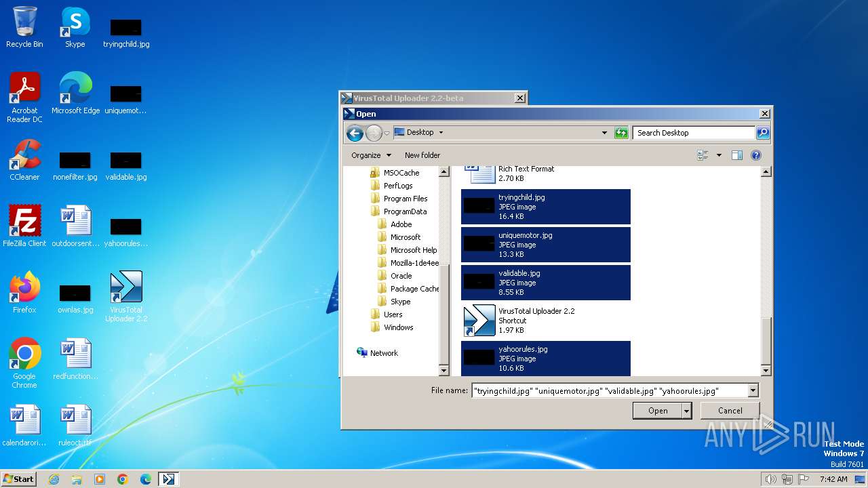The image size is (868, 488).
Task: Launch CCleaner from the desktop
Action: [24, 160]
